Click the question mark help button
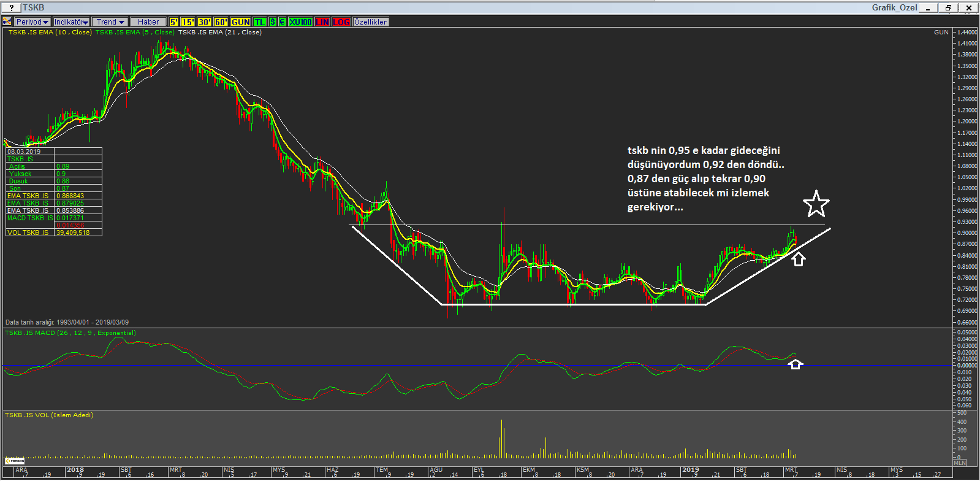This screenshot has width=980, height=481. [x=11, y=8]
